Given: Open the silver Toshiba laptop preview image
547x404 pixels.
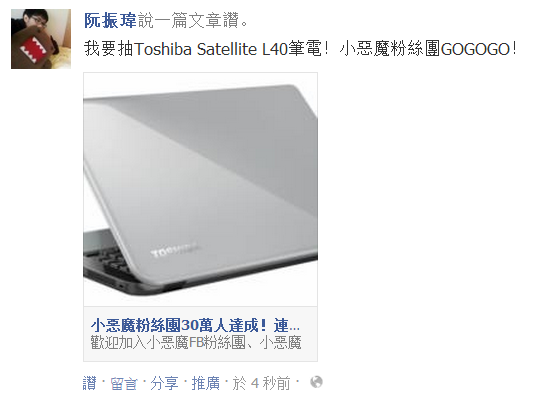Looking at the screenshot, I should [200, 189].
